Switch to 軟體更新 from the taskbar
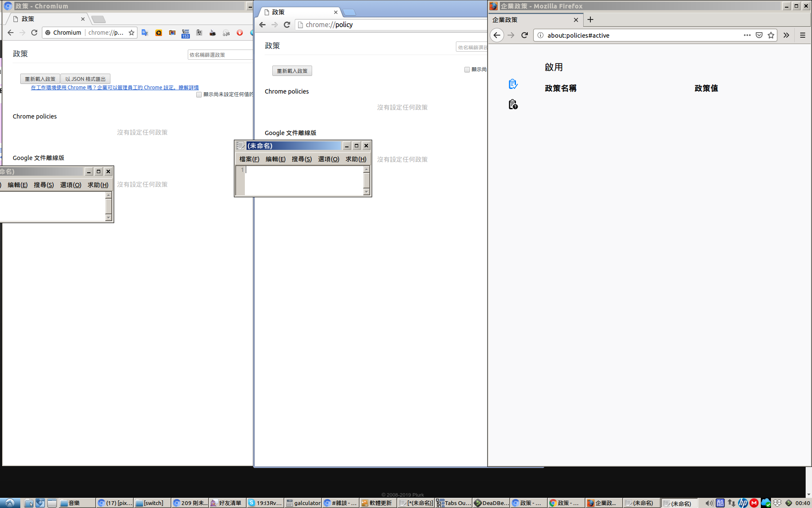Screen dimensions: 812x508 377,503
